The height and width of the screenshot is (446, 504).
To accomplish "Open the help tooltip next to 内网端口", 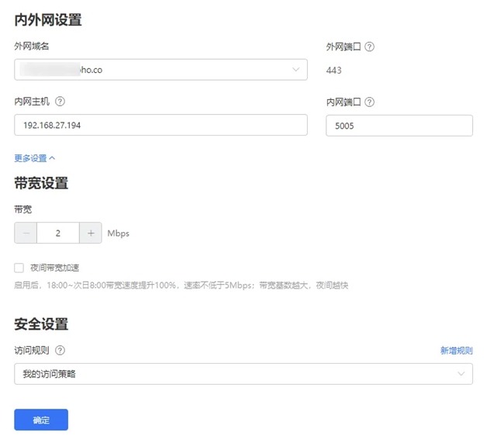I will pyautogui.click(x=370, y=102).
